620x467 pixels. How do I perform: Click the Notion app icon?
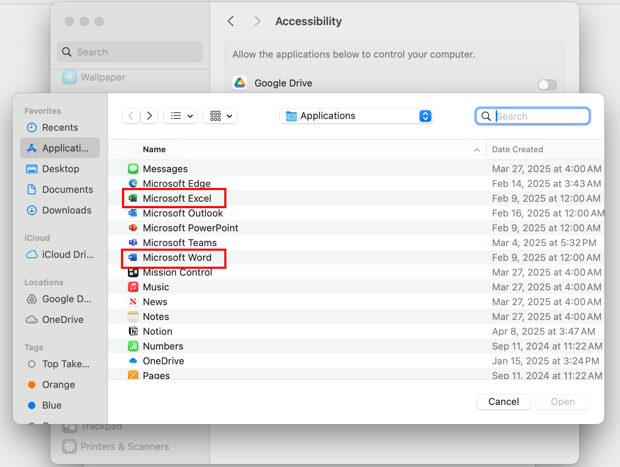point(133,331)
